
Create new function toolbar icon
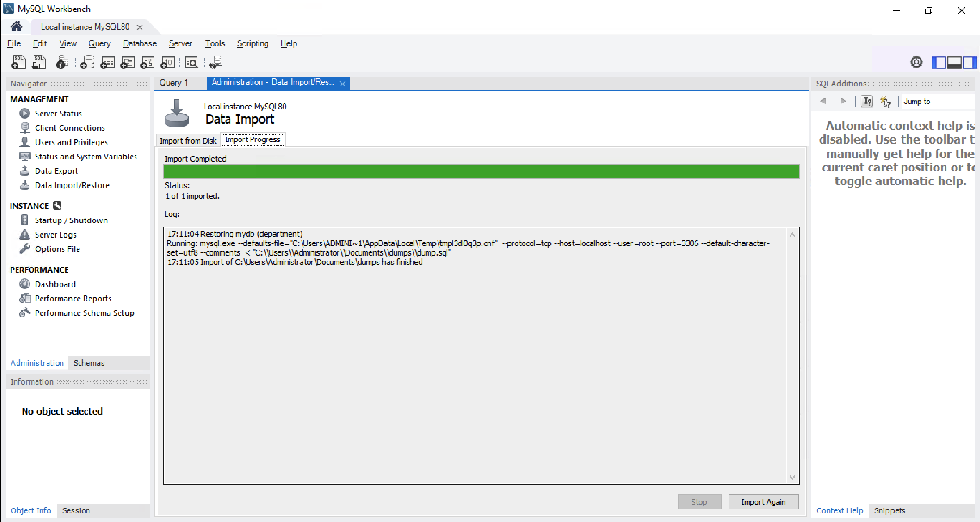point(167,62)
